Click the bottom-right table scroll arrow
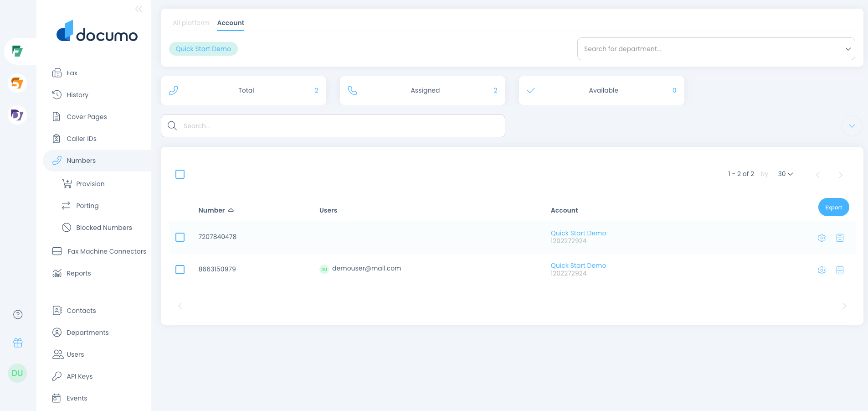The width and height of the screenshot is (868, 411). click(x=844, y=306)
